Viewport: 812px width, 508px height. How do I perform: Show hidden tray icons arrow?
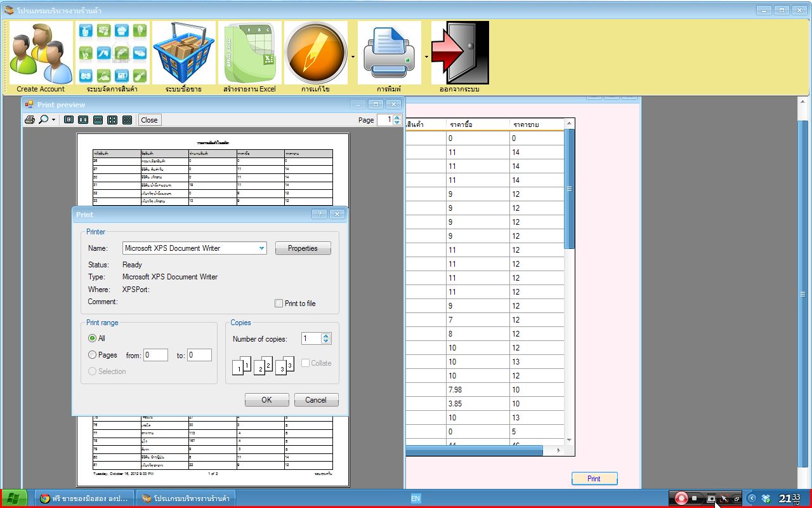[x=752, y=498]
